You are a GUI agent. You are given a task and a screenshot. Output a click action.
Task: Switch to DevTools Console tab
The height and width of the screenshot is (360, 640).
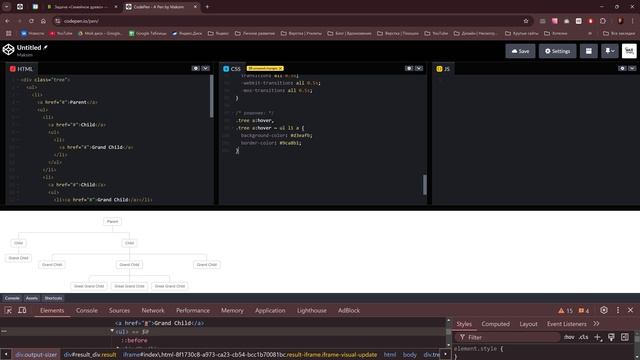pos(87,311)
